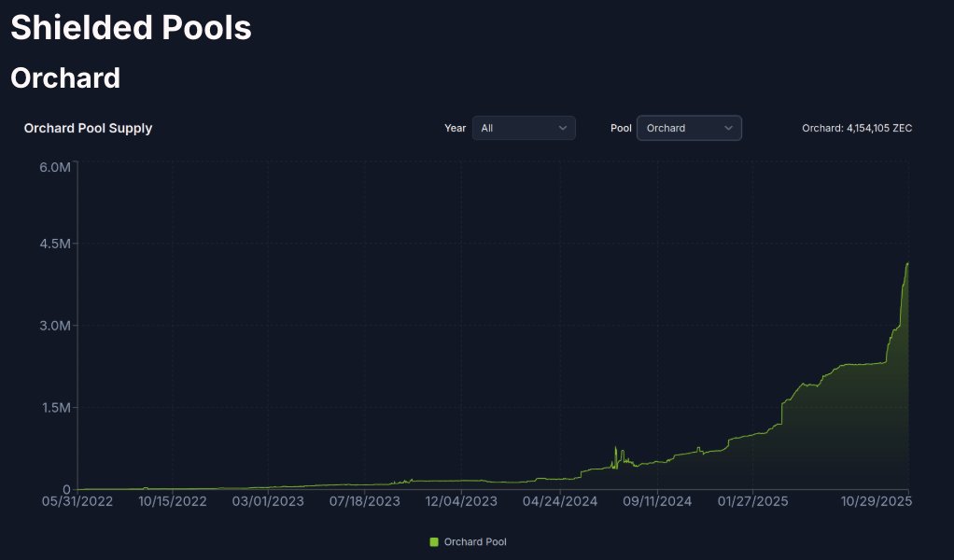The image size is (954, 560).
Task: Click the 05/31/2022 date label
Action: pos(77,501)
